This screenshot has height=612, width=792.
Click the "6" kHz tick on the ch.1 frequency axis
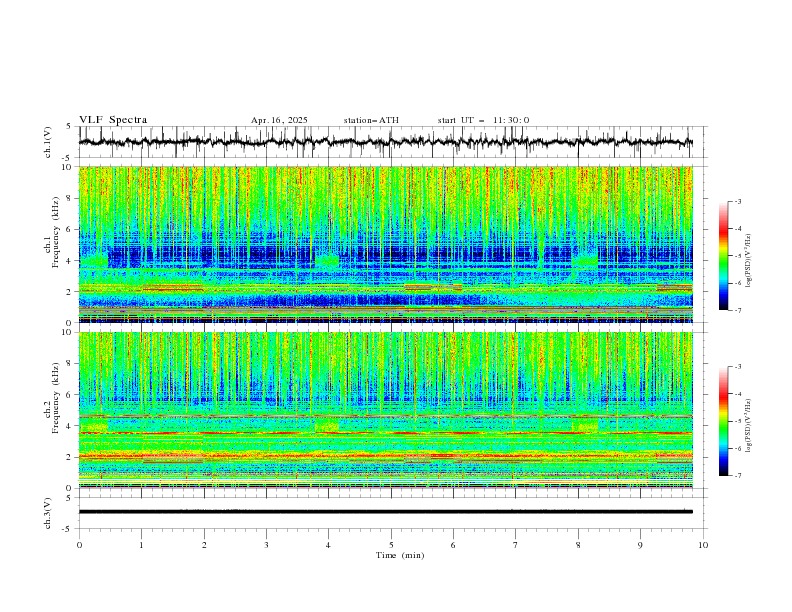[x=72, y=230]
